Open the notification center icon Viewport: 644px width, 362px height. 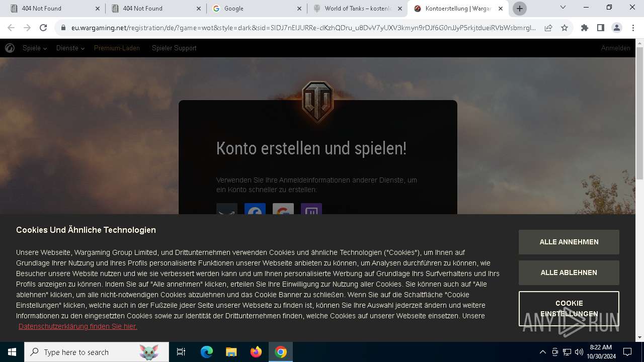pyautogui.click(x=627, y=352)
